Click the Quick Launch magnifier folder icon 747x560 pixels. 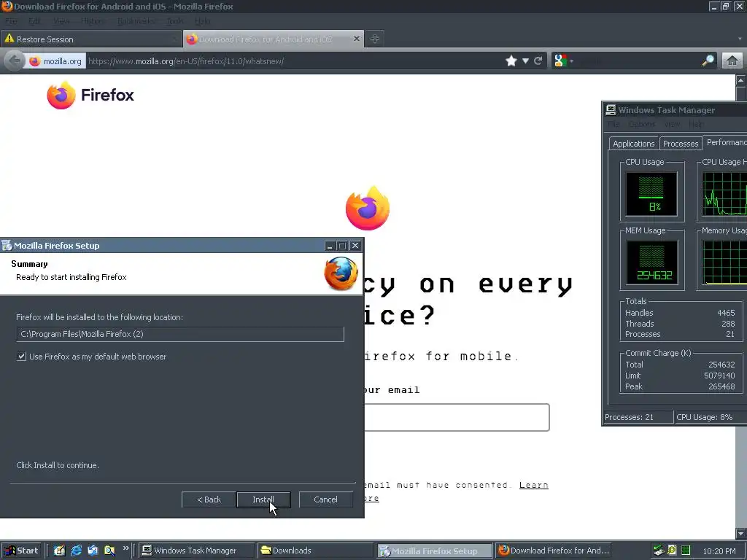click(109, 551)
